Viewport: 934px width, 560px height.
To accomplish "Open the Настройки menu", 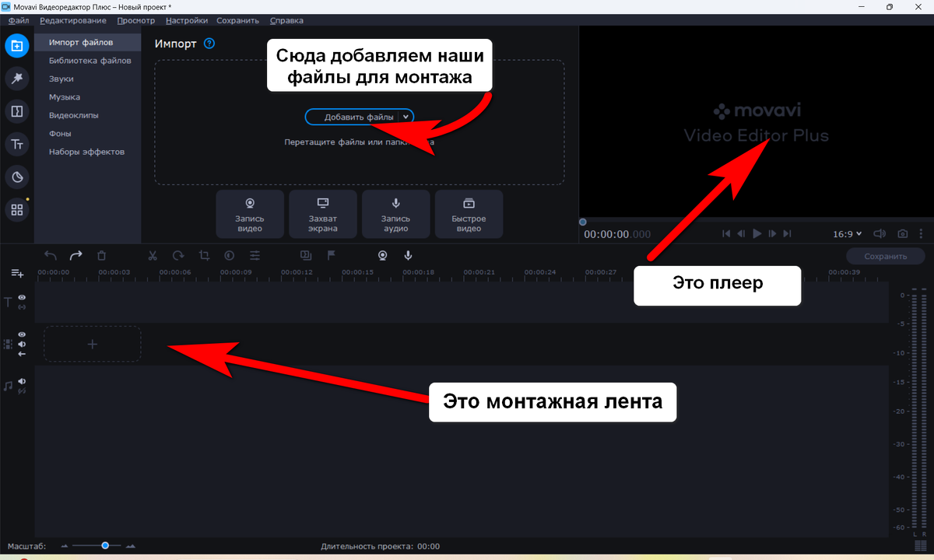I will [186, 20].
